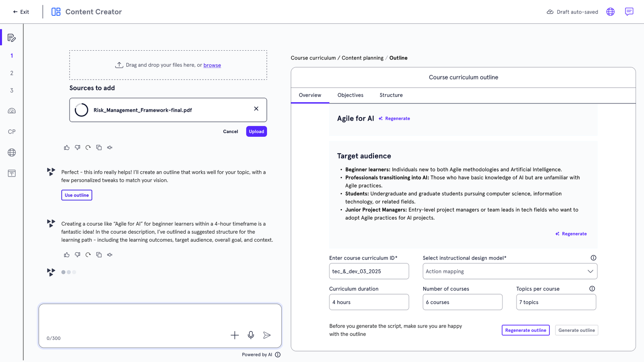The height and width of the screenshot is (362, 644).
Task: Open the globe language icon in the top bar
Action: (611, 12)
